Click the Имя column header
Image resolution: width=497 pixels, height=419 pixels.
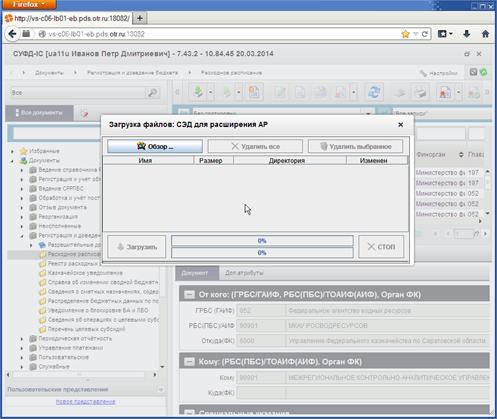(145, 161)
